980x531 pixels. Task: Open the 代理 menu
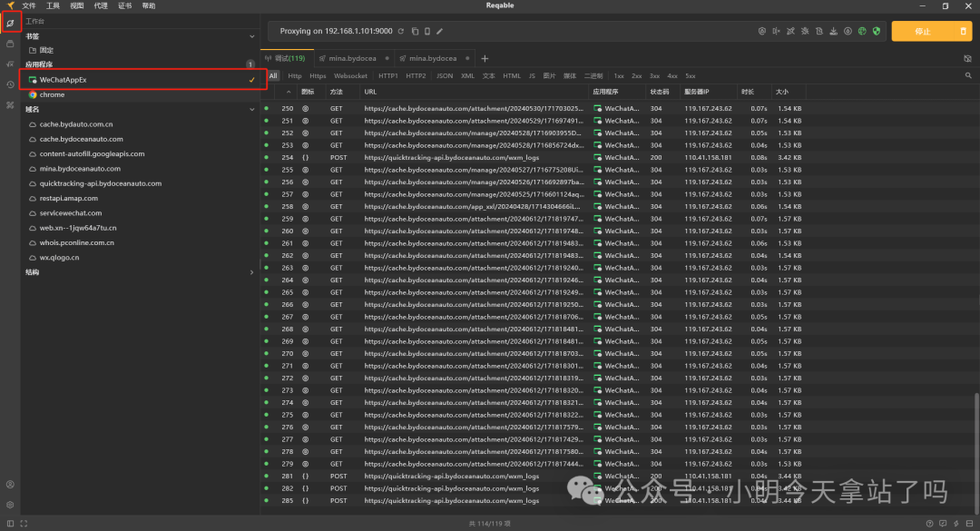tap(101, 5)
